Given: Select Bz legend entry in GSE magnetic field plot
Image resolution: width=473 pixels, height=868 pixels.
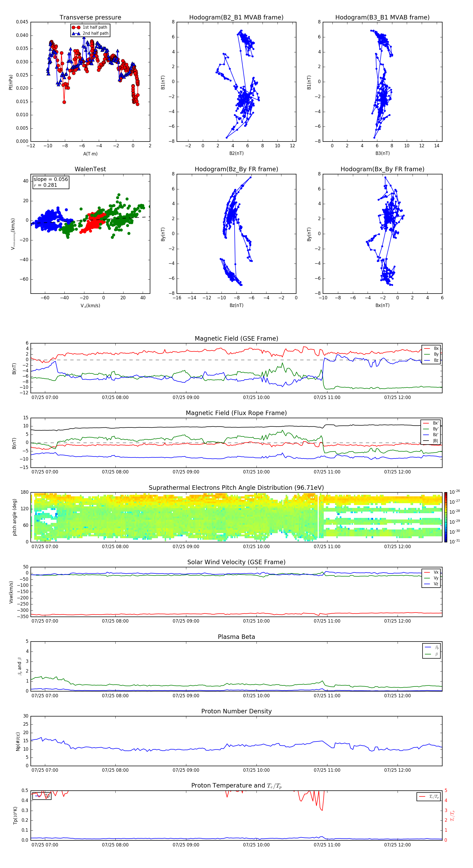Looking at the screenshot, I should click(431, 361).
